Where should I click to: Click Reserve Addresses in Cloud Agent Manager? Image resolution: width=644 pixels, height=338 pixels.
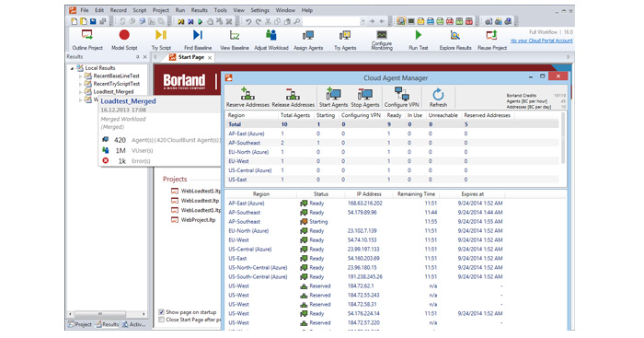pos(247,97)
